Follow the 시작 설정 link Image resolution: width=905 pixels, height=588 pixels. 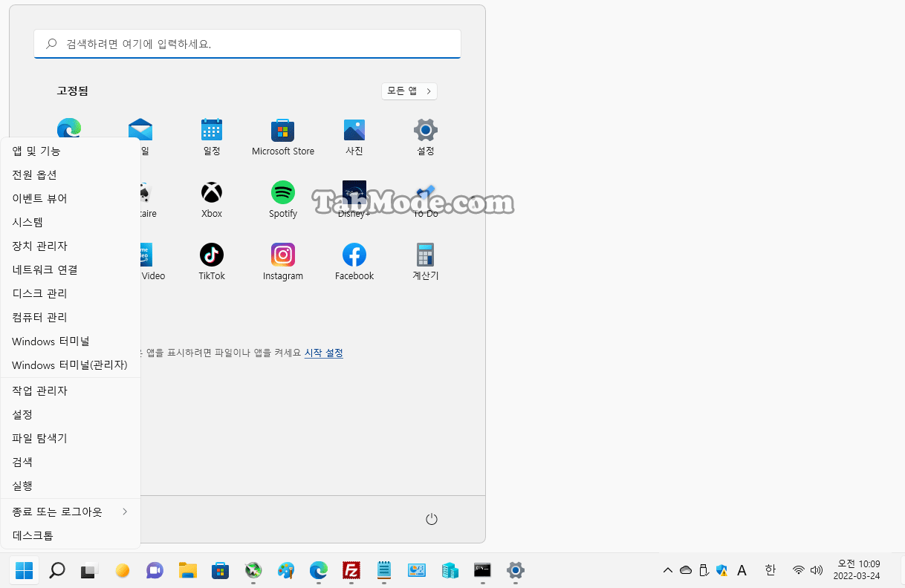coord(324,353)
